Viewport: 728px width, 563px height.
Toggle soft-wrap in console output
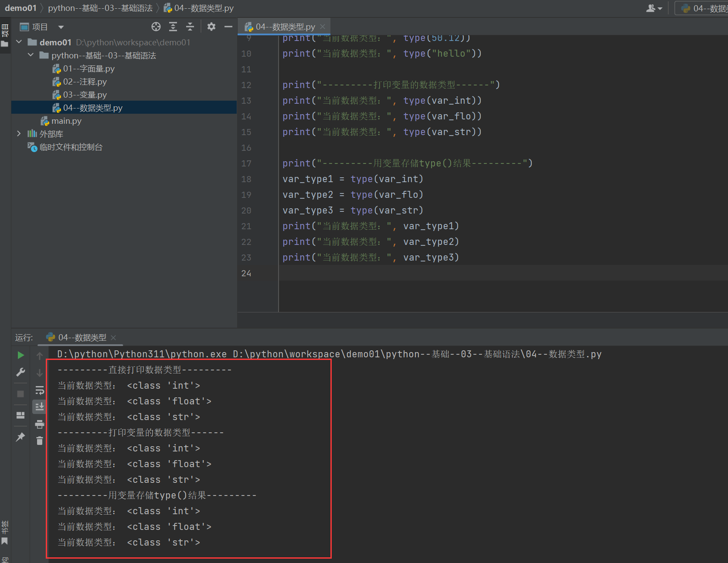coord(40,390)
